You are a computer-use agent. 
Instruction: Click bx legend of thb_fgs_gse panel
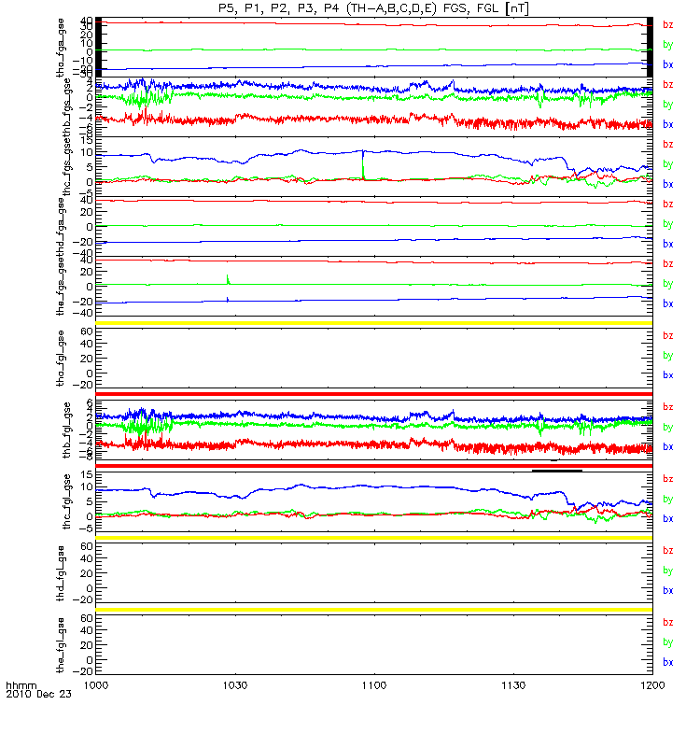[x=668, y=124]
